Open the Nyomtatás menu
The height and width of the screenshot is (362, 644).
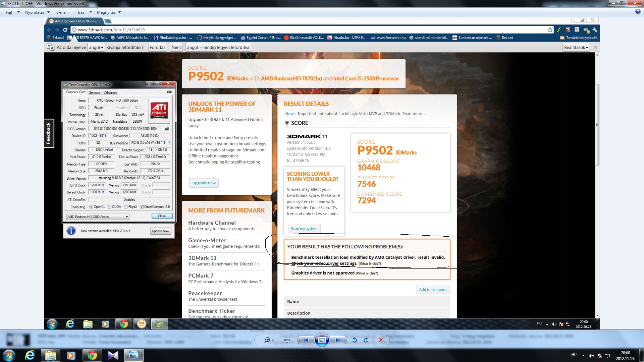click(x=35, y=12)
